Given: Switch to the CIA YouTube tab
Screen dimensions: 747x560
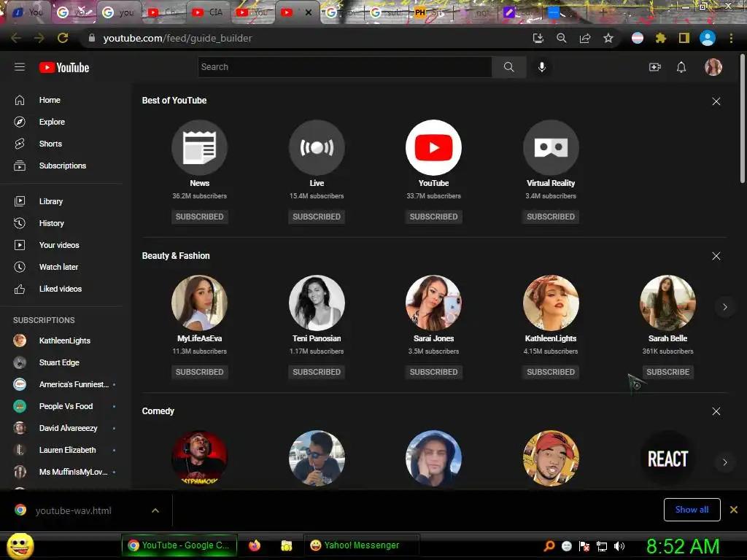Looking at the screenshot, I should pyautogui.click(x=208, y=12).
